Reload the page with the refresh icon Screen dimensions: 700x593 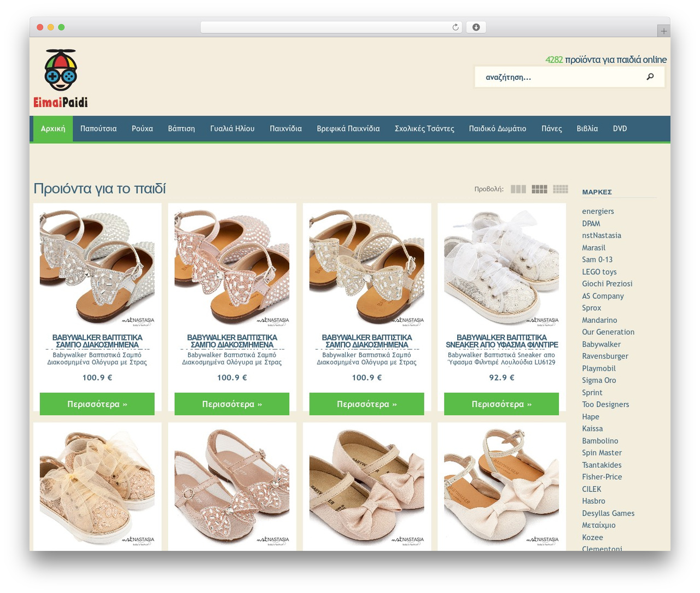456,27
